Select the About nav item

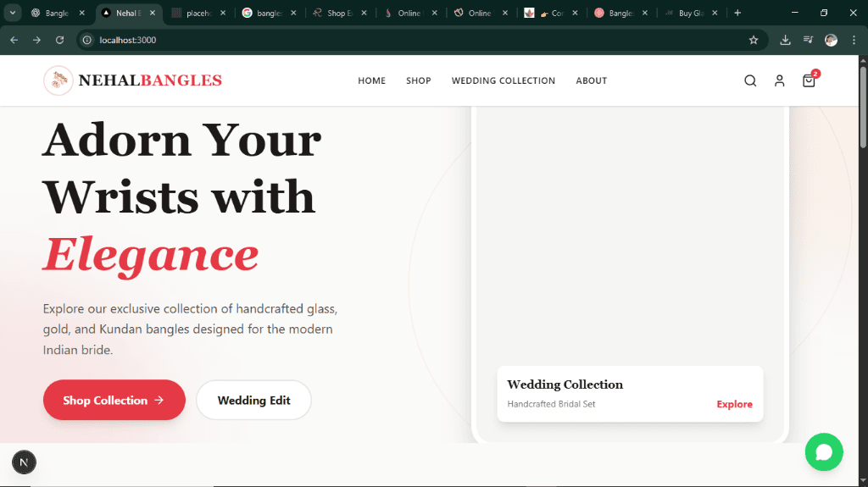coord(591,81)
